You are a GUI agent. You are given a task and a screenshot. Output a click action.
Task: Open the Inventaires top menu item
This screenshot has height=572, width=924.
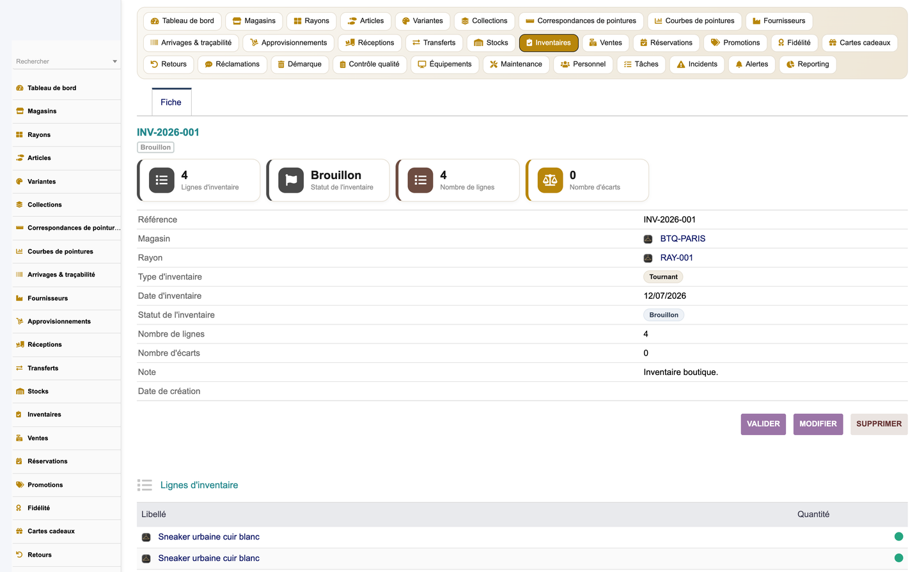[549, 43]
